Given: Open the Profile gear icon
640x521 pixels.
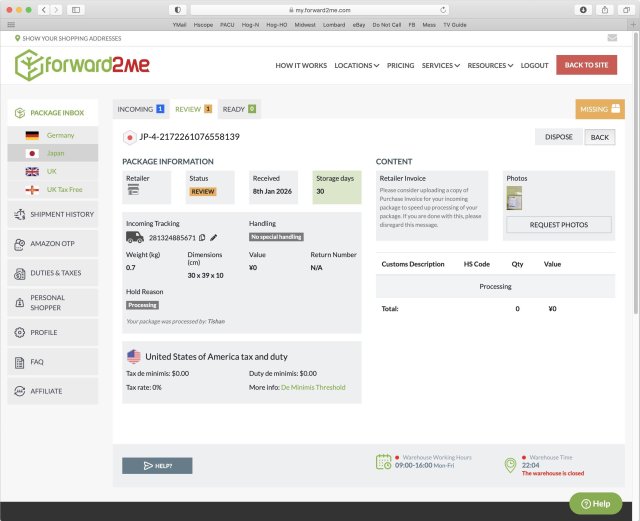Looking at the screenshot, I should (22, 332).
